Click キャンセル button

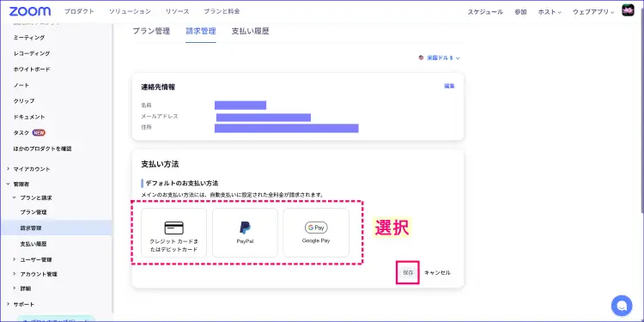(437, 273)
